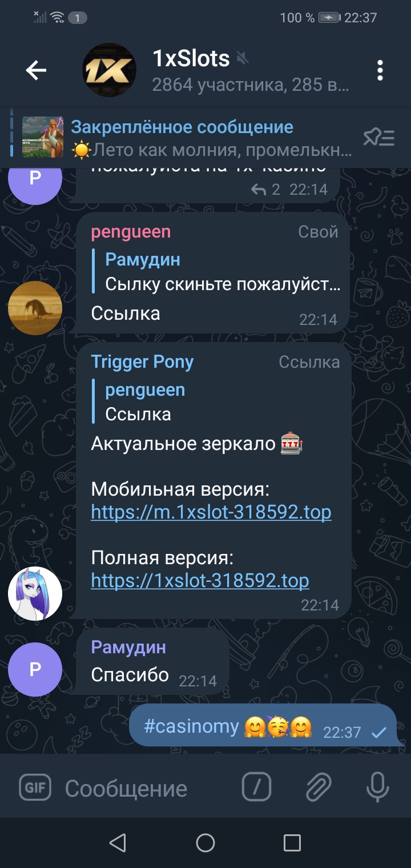Open the 1xSlots group title info

(x=191, y=58)
